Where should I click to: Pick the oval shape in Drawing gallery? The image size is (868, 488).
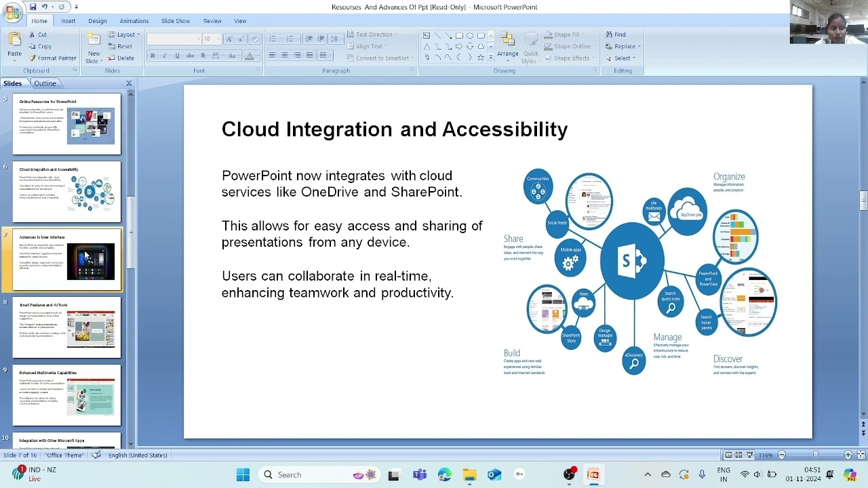click(x=470, y=35)
